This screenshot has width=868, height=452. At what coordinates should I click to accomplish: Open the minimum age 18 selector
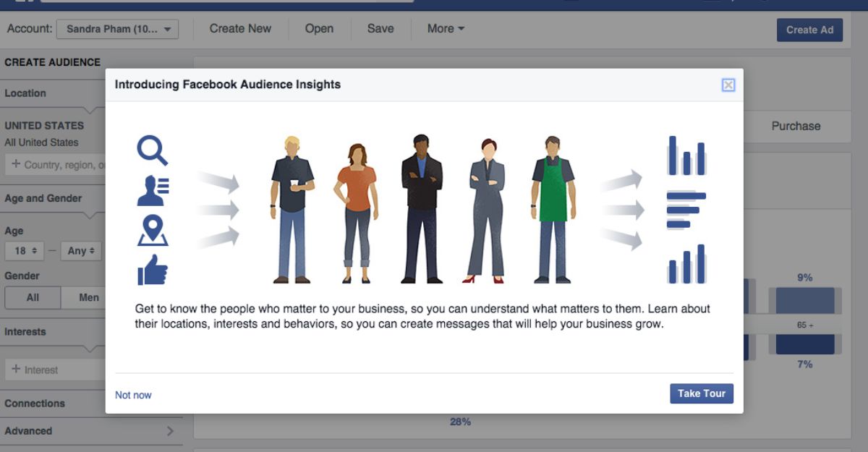tap(26, 251)
